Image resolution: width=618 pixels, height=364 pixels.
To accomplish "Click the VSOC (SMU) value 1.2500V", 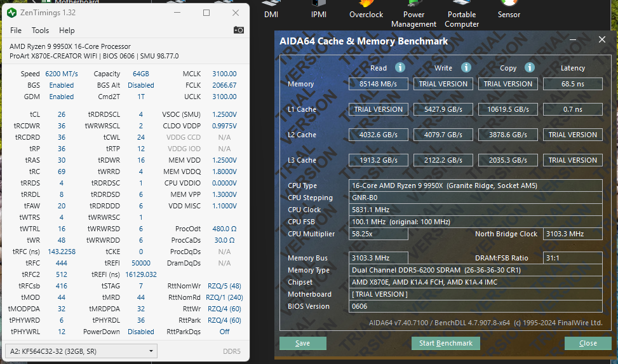I will click(x=224, y=114).
